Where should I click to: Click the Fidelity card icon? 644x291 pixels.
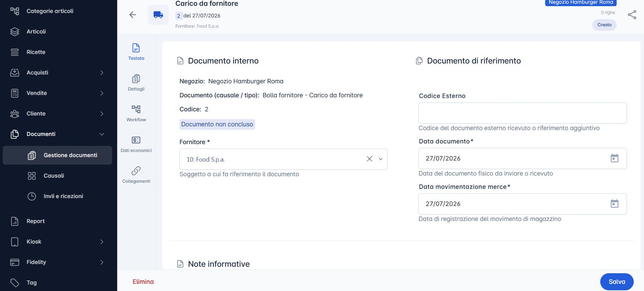(x=15, y=262)
